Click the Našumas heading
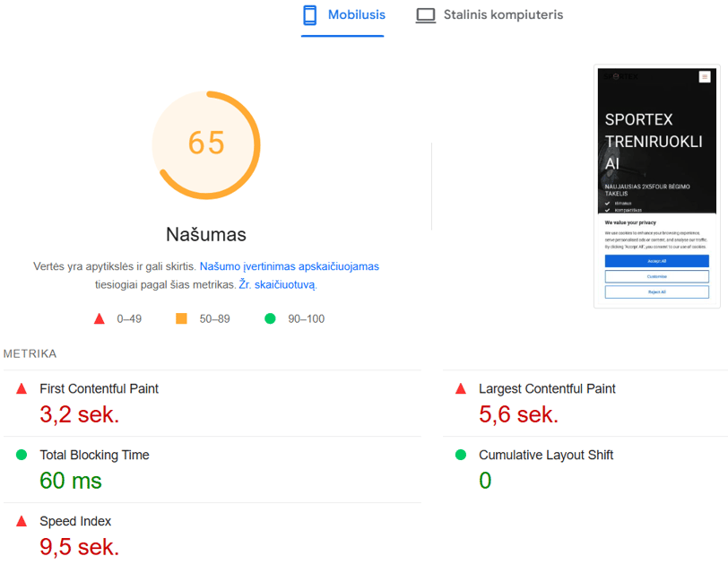728x565 pixels. [x=206, y=234]
